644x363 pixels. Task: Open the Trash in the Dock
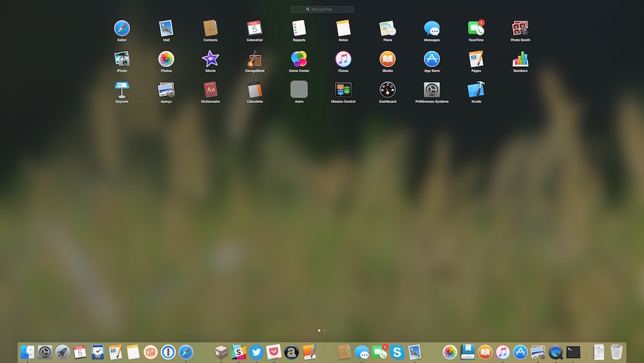(616, 352)
